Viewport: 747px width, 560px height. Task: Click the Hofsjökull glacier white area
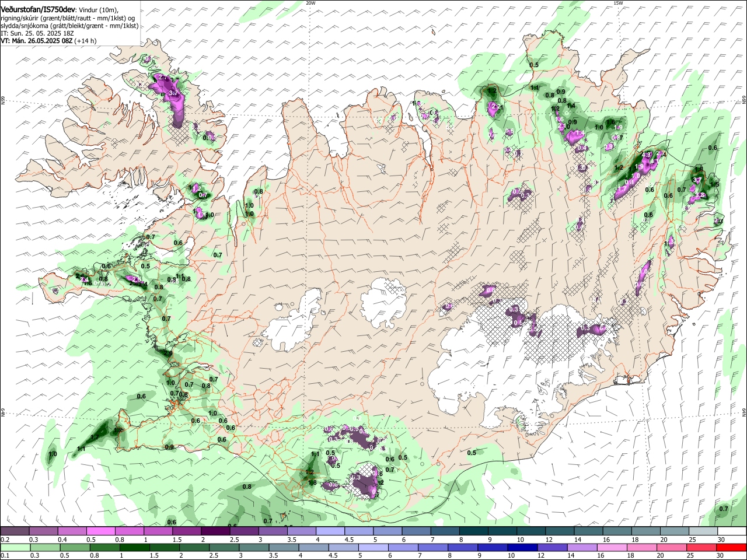click(384, 302)
